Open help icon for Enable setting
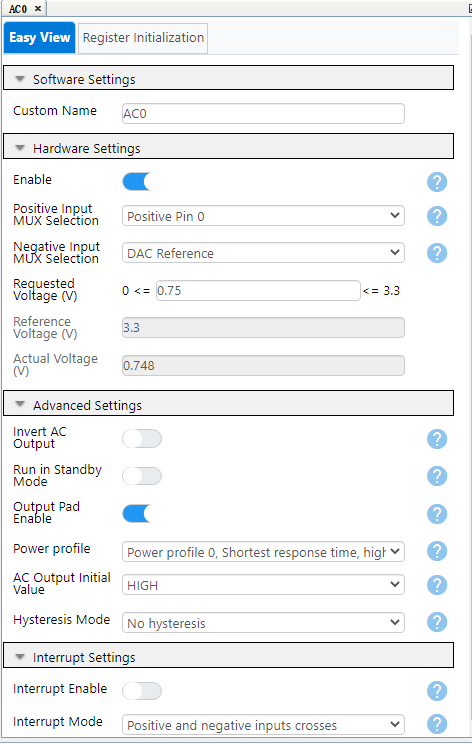The image size is (472, 744). 437,182
